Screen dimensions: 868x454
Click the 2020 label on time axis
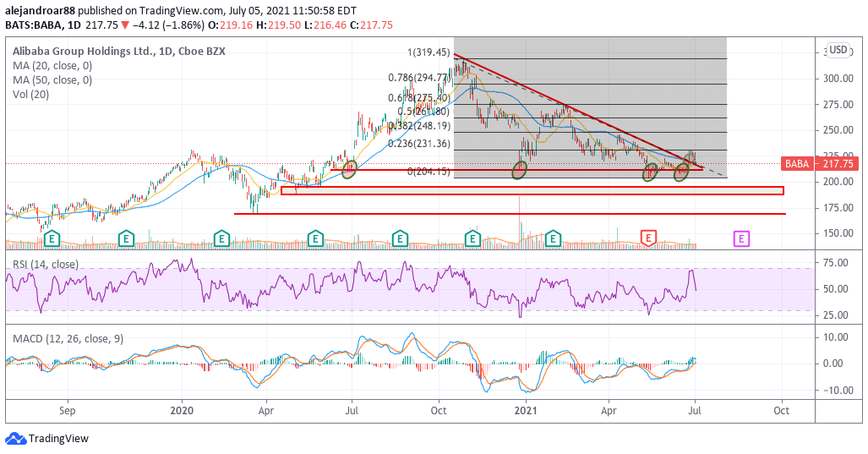pyautogui.click(x=182, y=411)
